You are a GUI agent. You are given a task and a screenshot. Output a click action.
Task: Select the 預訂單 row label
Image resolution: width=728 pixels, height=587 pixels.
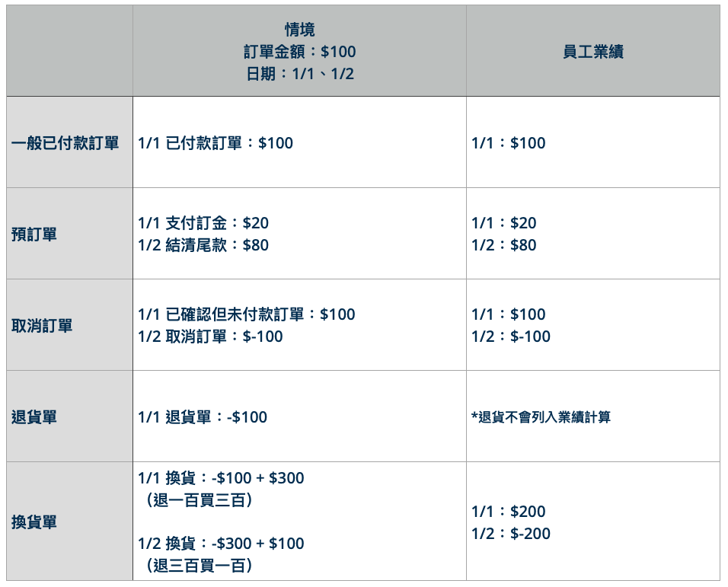tap(34, 234)
